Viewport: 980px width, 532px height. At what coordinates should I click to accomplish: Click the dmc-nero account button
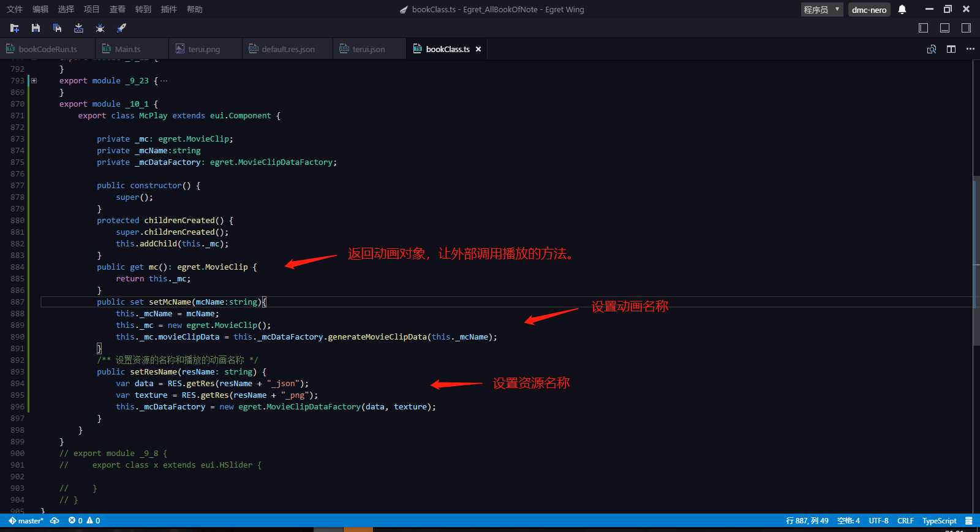click(869, 9)
